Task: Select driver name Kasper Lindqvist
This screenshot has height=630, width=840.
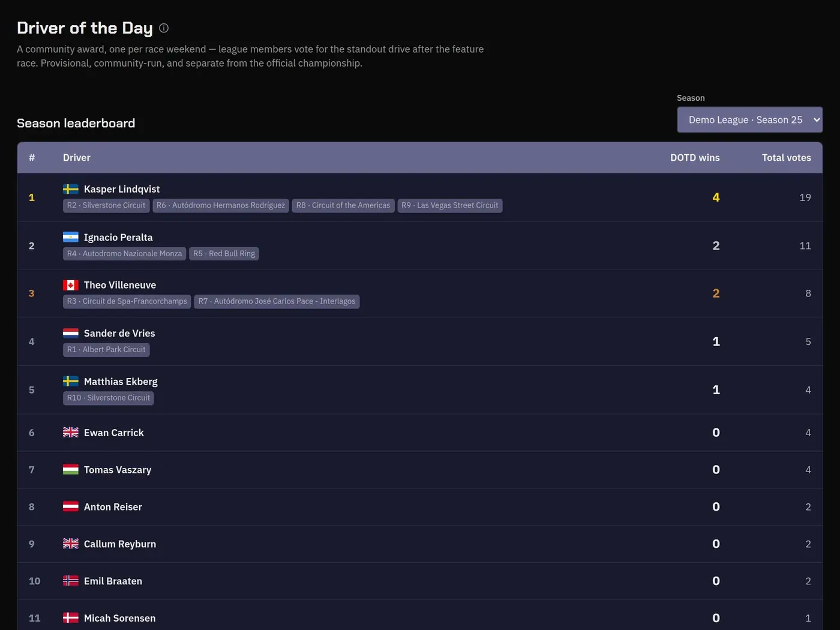Action: point(122,189)
